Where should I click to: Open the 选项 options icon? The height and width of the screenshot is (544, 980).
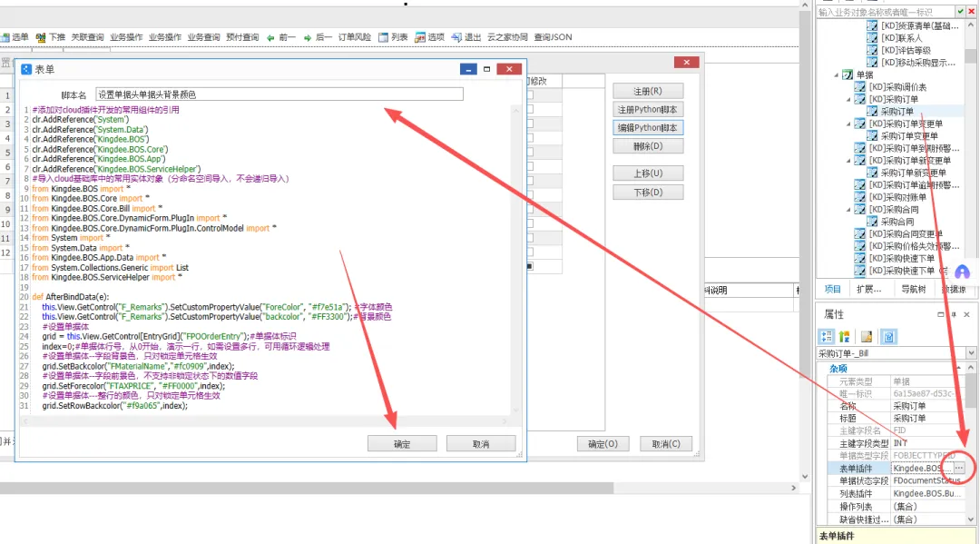[x=420, y=37]
